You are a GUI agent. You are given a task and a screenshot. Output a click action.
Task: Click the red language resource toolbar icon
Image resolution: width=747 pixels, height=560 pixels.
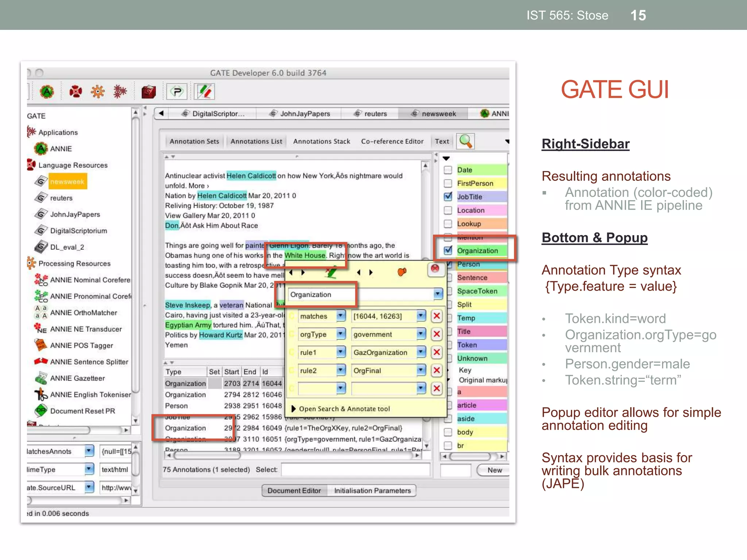coord(76,92)
